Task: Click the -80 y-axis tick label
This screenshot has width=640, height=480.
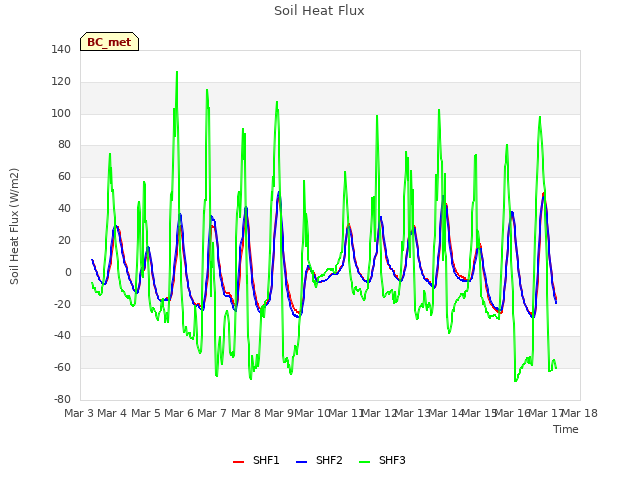Action: coord(62,399)
